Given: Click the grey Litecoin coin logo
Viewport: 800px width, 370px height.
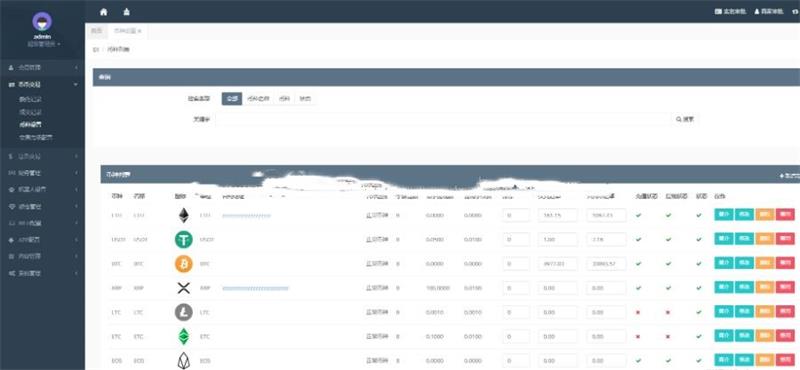Looking at the screenshot, I should tap(184, 312).
